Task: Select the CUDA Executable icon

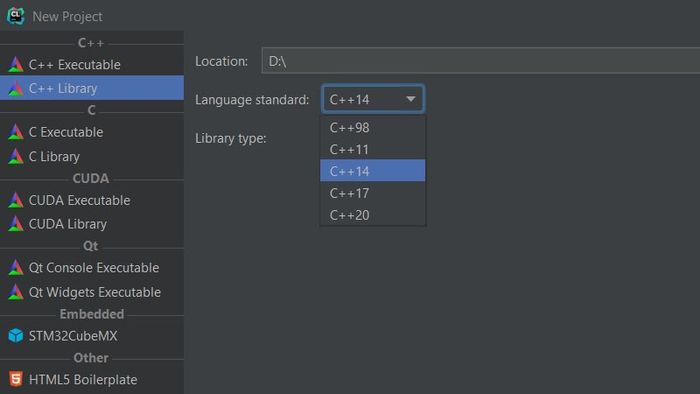Action: (x=16, y=200)
